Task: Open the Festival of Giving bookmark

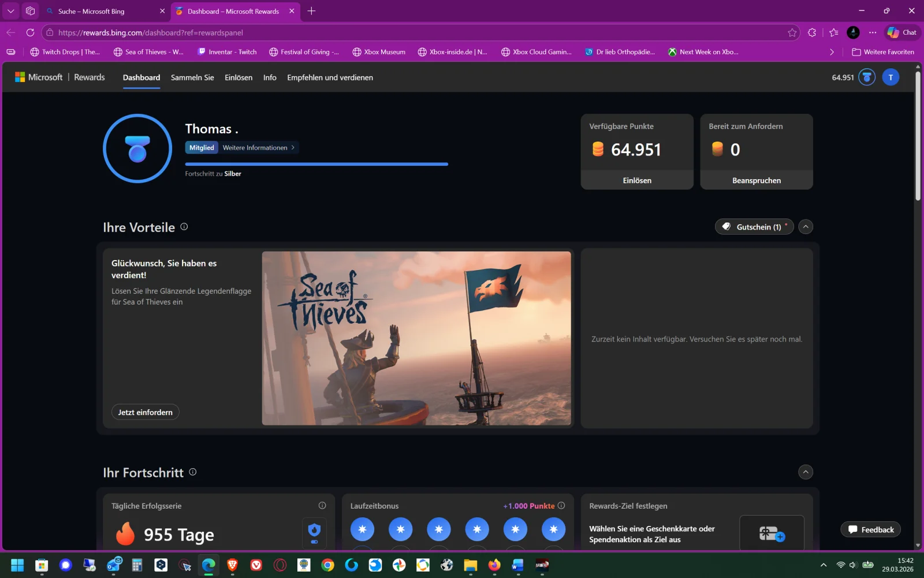Action: click(304, 52)
